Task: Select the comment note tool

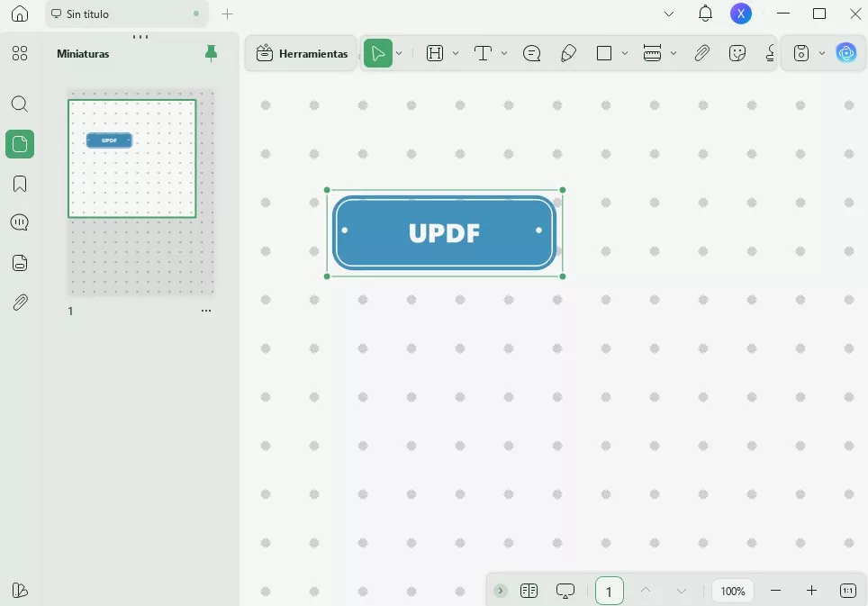Action: coord(531,53)
